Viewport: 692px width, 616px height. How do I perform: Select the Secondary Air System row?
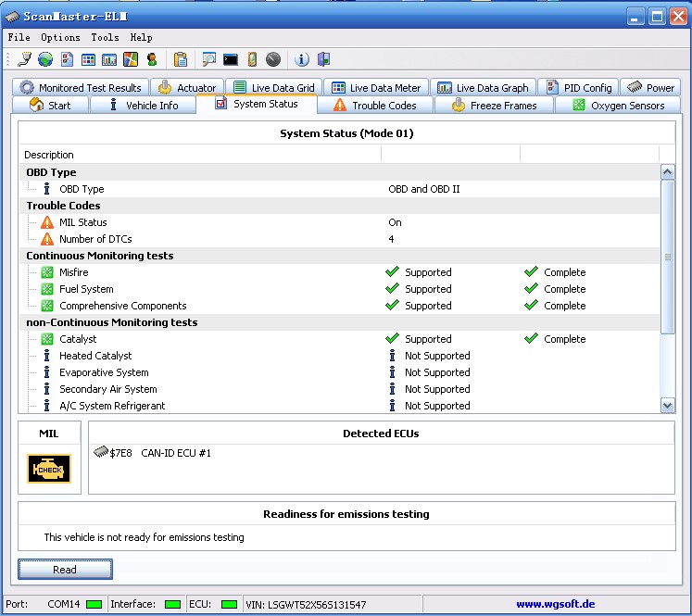pyautogui.click(x=340, y=389)
